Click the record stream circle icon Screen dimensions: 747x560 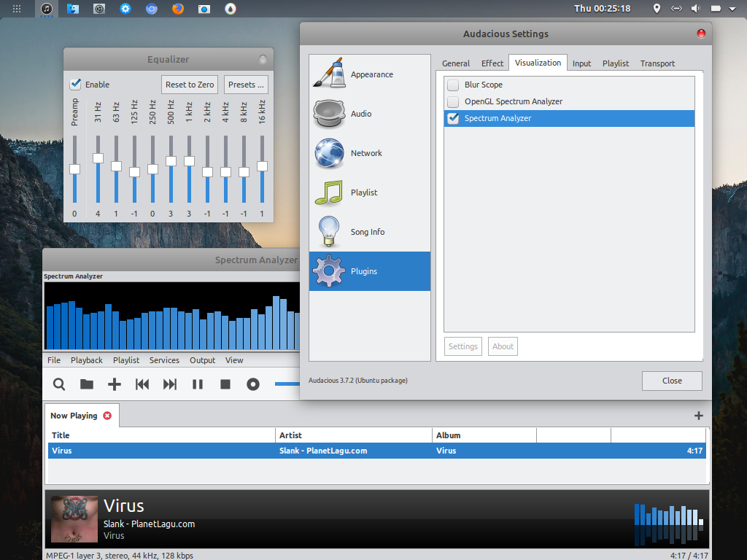point(253,384)
